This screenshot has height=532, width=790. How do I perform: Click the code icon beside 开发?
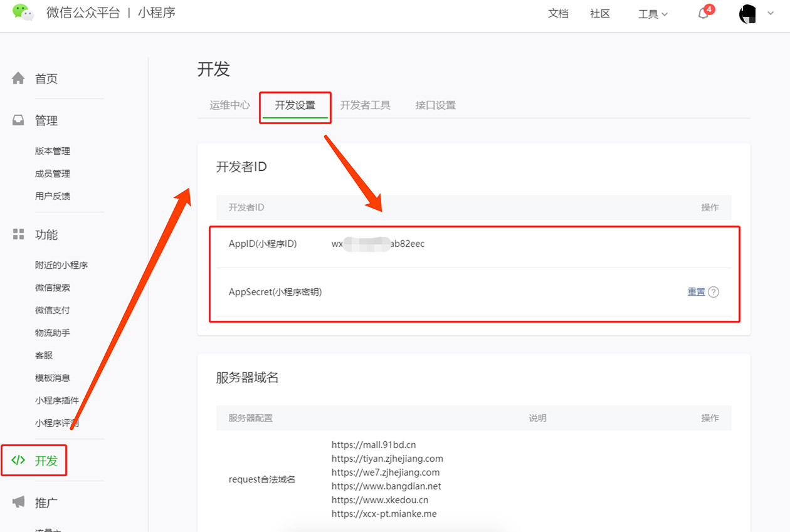18,461
